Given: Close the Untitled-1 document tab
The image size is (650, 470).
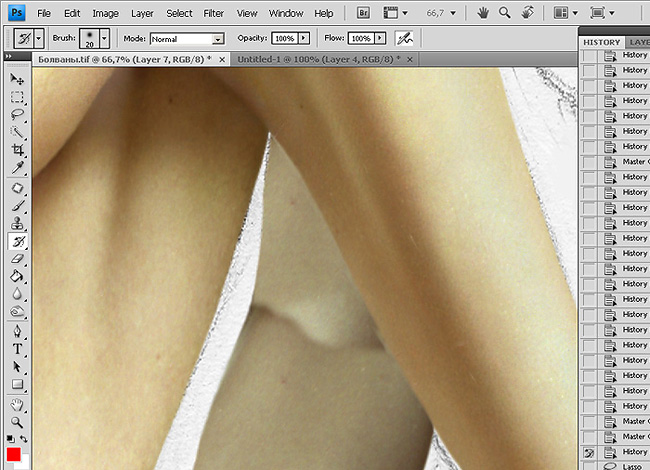Looking at the screenshot, I should click(410, 60).
